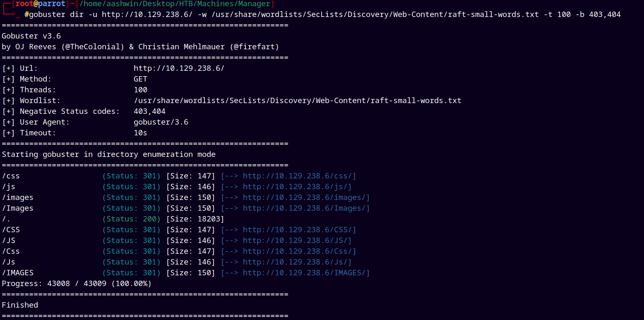The width and height of the screenshot is (644, 320).
Task: Click the (Status: 301) of the /IMAGES row
Action: click(x=131, y=273)
